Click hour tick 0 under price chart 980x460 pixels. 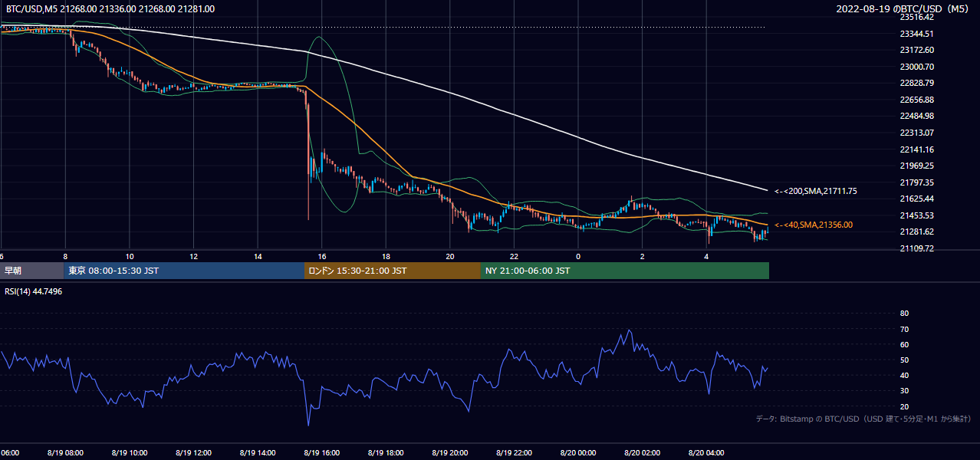pyautogui.click(x=578, y=256)
